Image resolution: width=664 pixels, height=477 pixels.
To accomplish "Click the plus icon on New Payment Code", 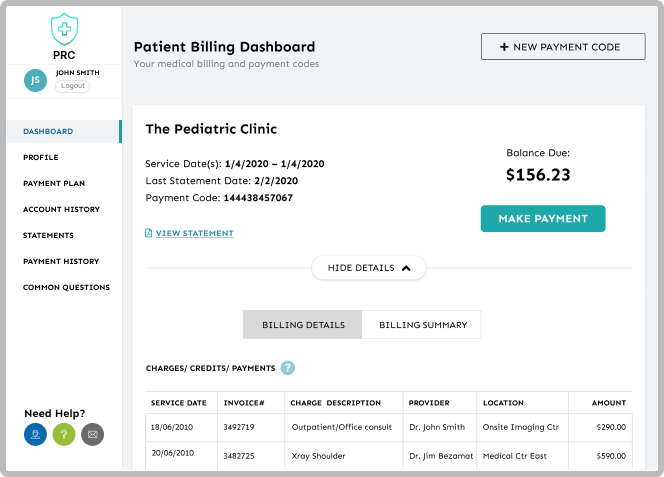I will point(505,47).
